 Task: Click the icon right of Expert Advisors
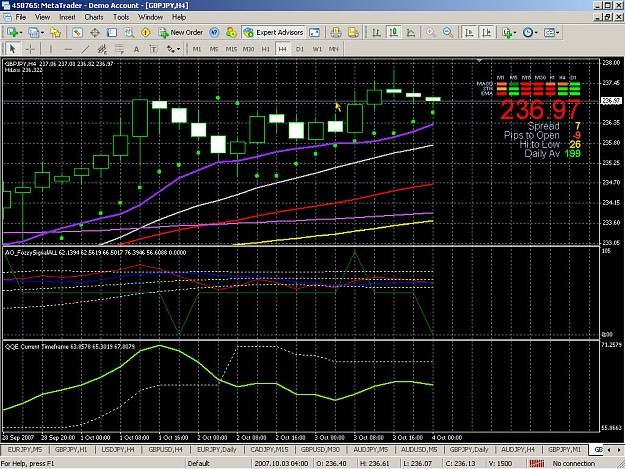pos(314,33)
